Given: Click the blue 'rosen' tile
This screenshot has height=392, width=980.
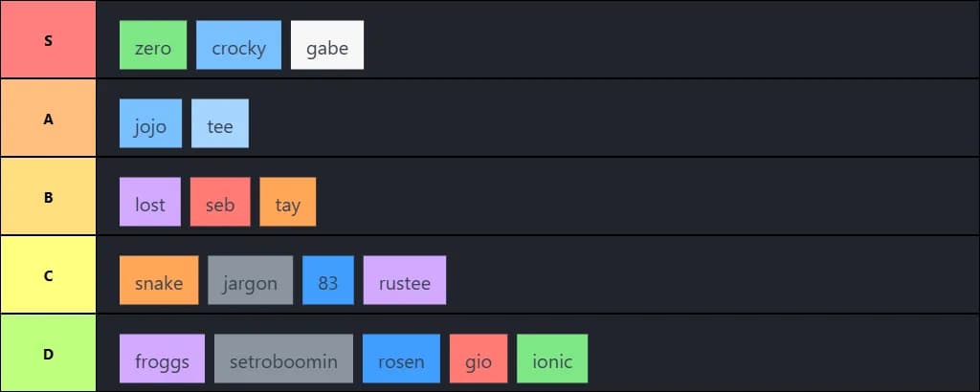Looking at the screenshot, I should coord(401,359).
